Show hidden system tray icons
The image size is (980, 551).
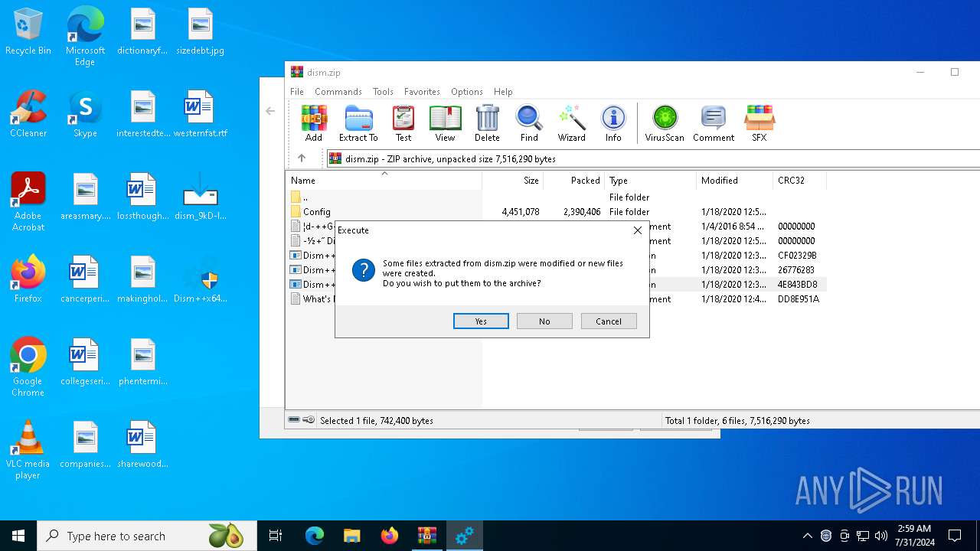(807, 536)
